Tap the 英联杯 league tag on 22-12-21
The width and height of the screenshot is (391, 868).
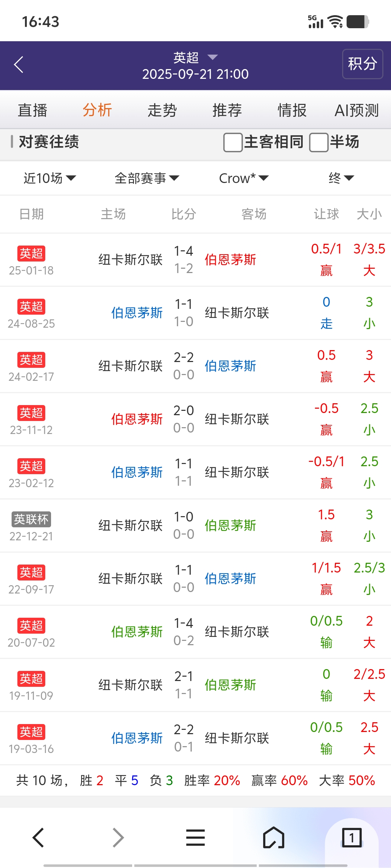(31, 519)
